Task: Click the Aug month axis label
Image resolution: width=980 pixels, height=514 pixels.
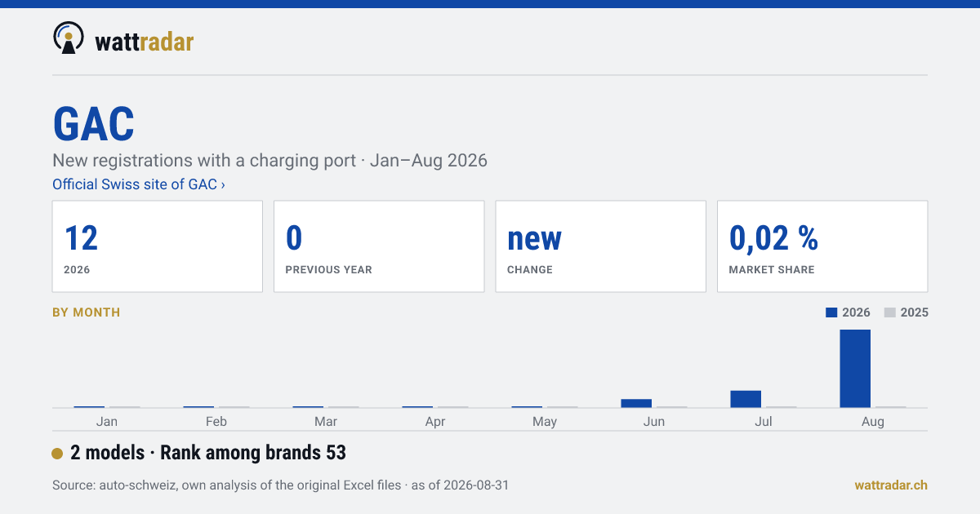Action: click(873, 421)
